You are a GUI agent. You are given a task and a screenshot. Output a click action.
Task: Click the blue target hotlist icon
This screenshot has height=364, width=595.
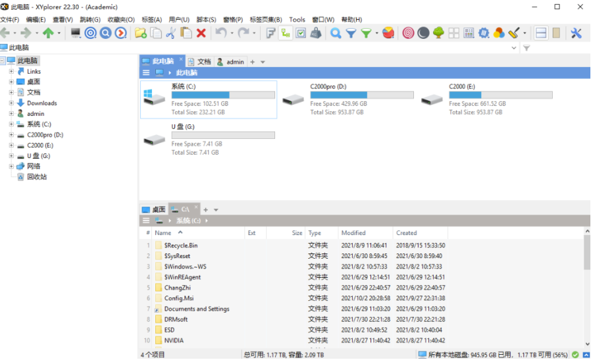coord(90,33)
